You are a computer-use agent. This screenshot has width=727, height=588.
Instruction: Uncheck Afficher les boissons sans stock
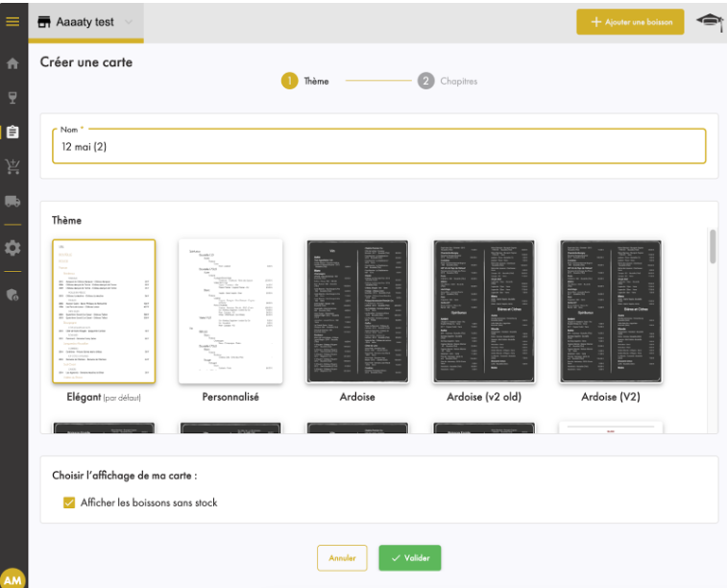coord(68,502)
